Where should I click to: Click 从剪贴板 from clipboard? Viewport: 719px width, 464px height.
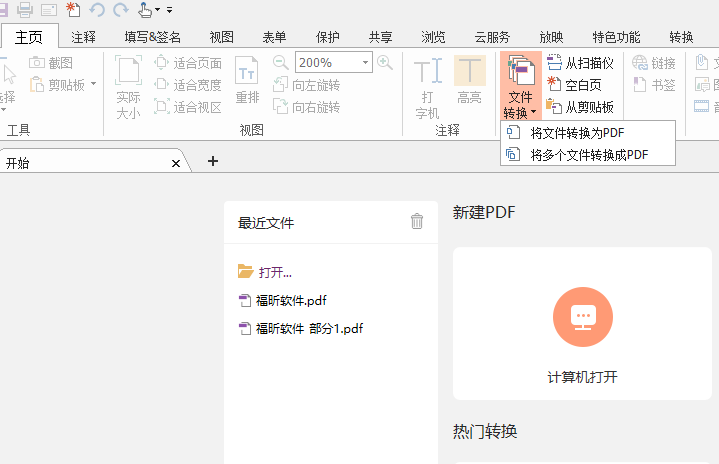tap(581, 107)
